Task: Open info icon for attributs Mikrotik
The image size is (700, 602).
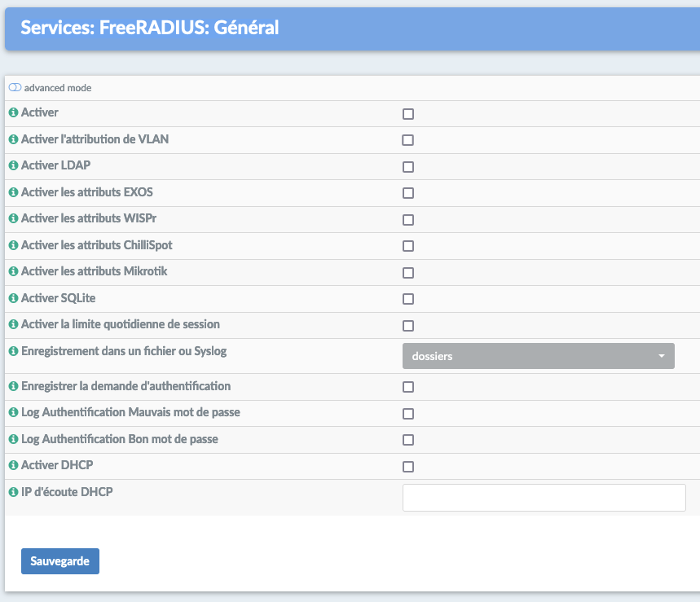Action: (x=13, y=271)
